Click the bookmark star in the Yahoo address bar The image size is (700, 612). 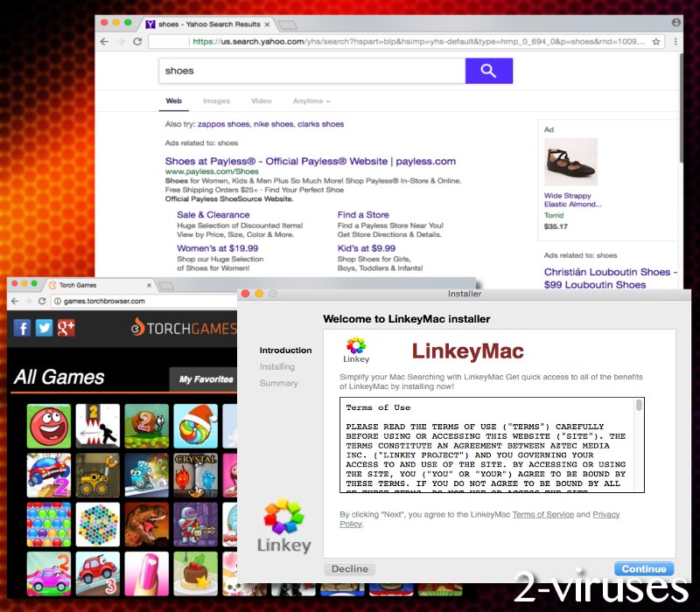point(657,41)
